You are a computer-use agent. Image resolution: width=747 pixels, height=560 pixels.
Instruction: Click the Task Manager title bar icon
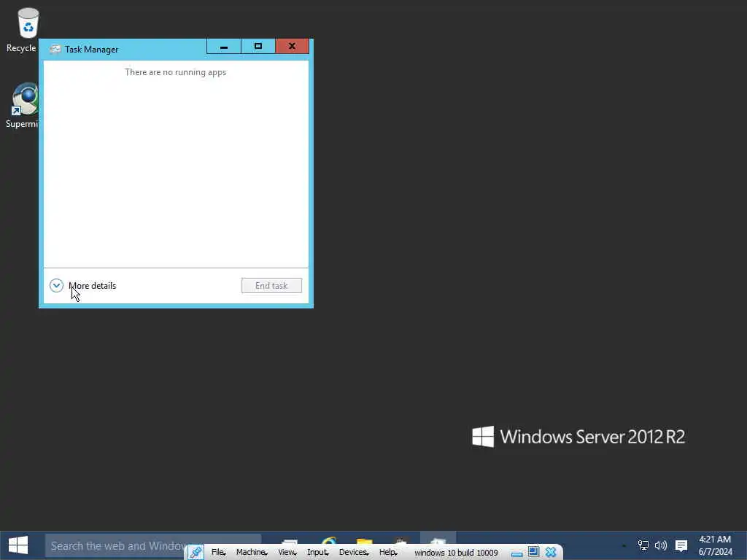[x=55, y=50]
